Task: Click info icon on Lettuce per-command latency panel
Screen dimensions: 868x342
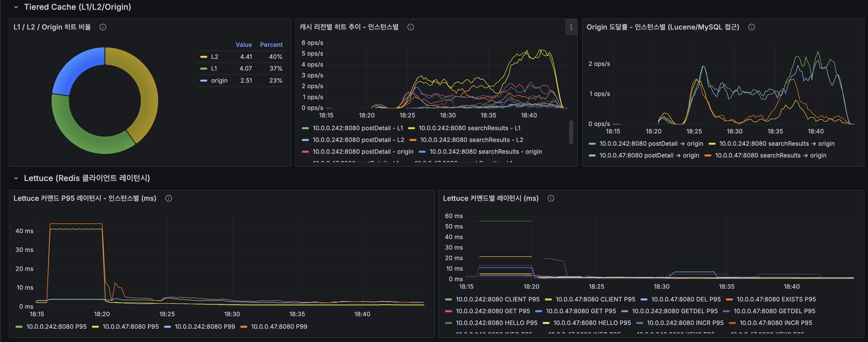Action: (x=551, y=198)
